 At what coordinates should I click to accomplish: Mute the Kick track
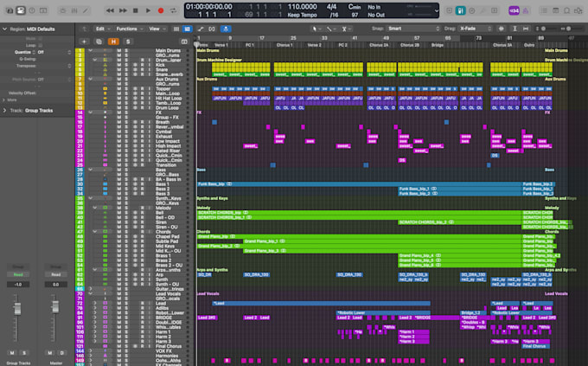[118, 65]
